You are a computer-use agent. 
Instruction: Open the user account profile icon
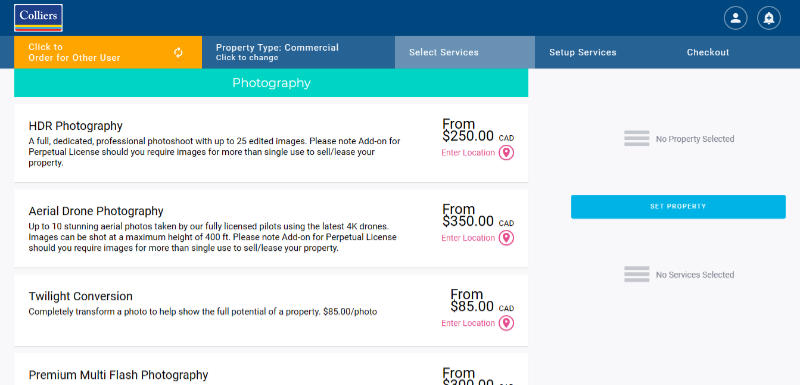pyautogui.click(x=735, y=18)
